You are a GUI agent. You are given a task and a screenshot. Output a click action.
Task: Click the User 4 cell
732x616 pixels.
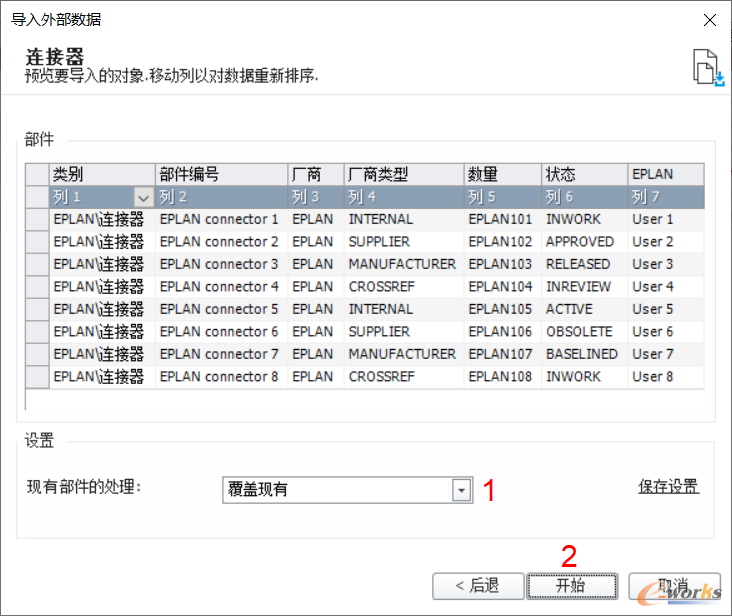666,287
